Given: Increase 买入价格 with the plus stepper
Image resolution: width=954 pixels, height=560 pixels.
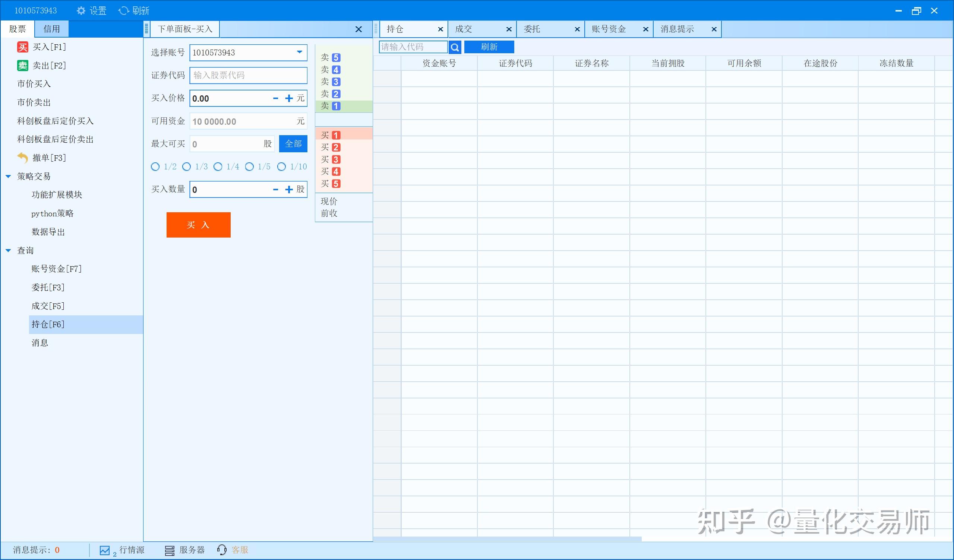Looking at the screenshot, I should pyautogui.click(x=288, y=98).
